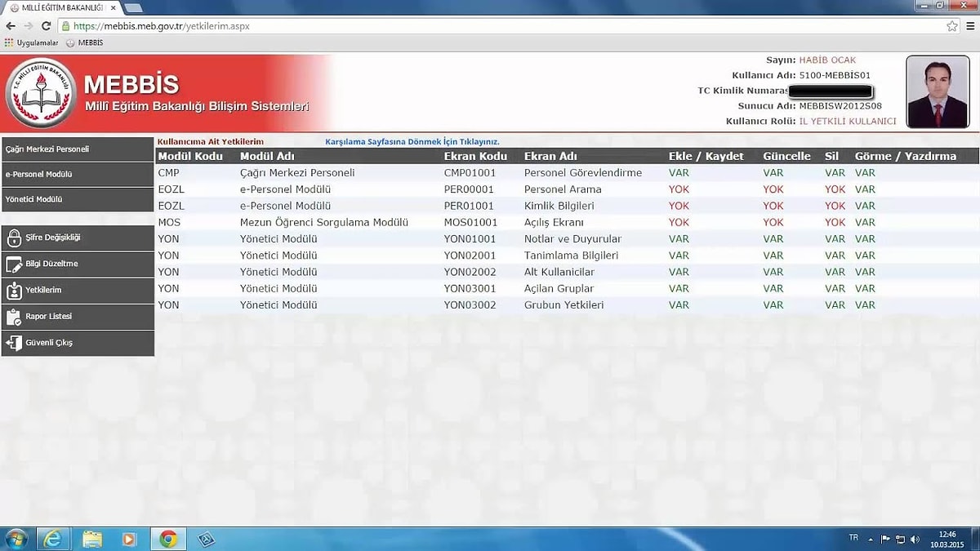This screenshot has height=551, width=980.
Task: Click the user profile photo
Action: click(x=938, y=92)
